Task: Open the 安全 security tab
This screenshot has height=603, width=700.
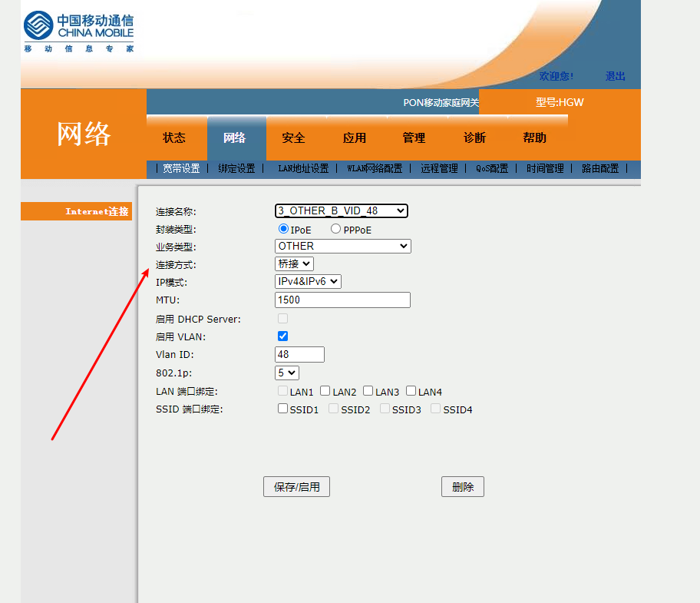Action: (294, 138)
